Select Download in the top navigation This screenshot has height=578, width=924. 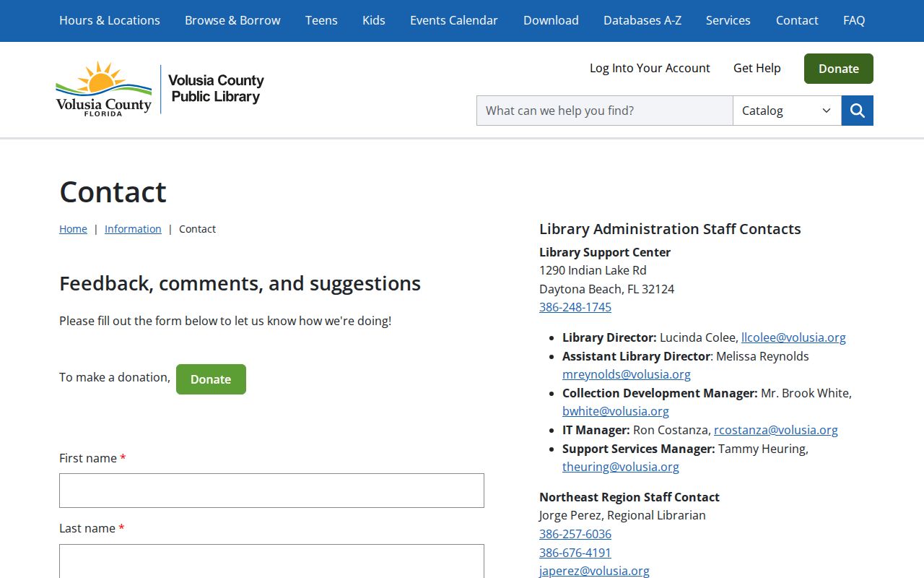point(551,20)
